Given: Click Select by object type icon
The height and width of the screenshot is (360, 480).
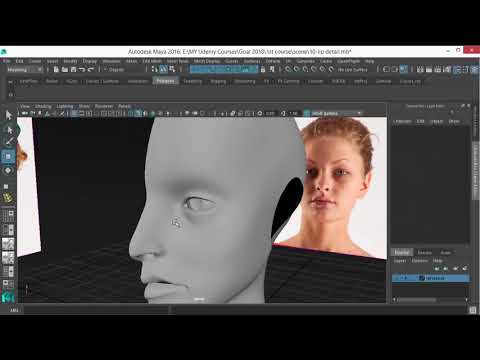Looking at the screenshot, I should pyautogui.click(x=163, y=69).
